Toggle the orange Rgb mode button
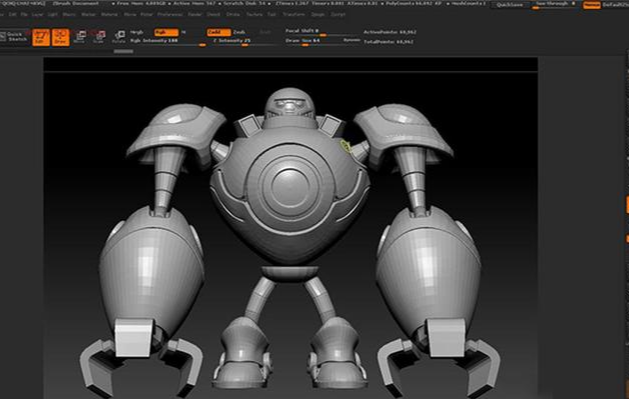The width and height of the screenshot is (630, 399). click(x=166, y=33)
